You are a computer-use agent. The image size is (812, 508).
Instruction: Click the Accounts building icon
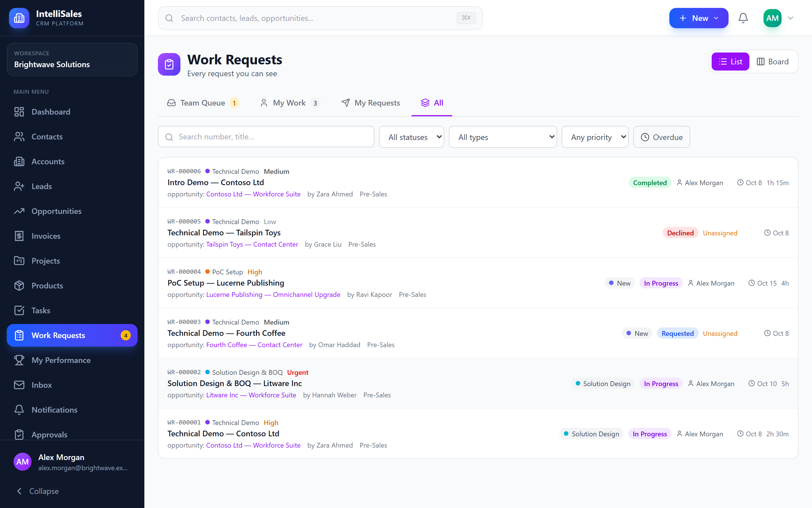coord(19,162)
